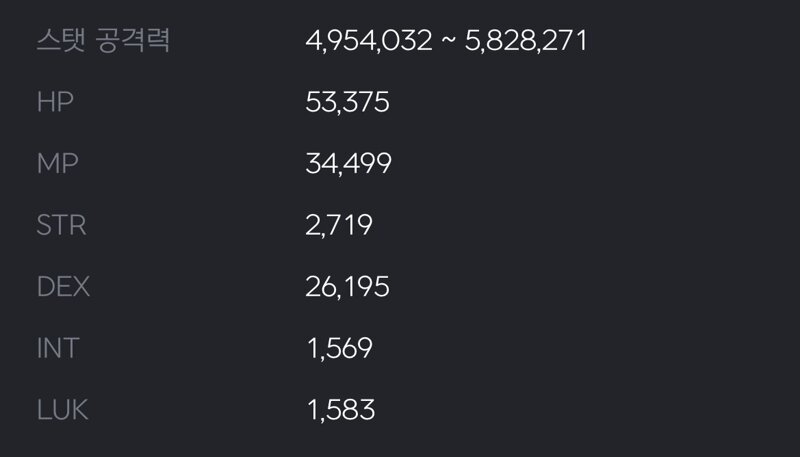
Task: Click the 공격력 word in the first row
Action: [x=133, y=40]
